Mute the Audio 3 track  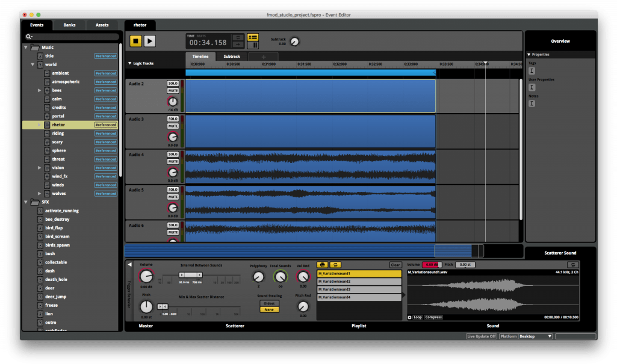[x=173, y=126]
